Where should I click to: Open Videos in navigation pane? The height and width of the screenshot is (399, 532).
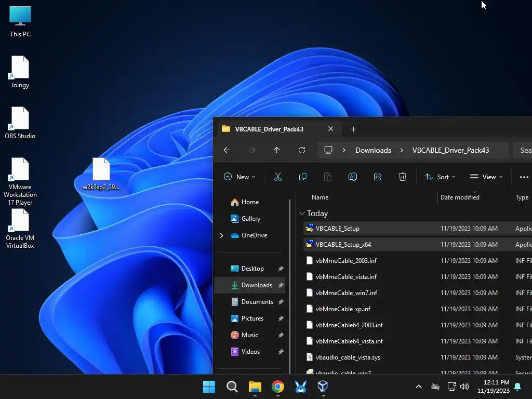(250, 352)
